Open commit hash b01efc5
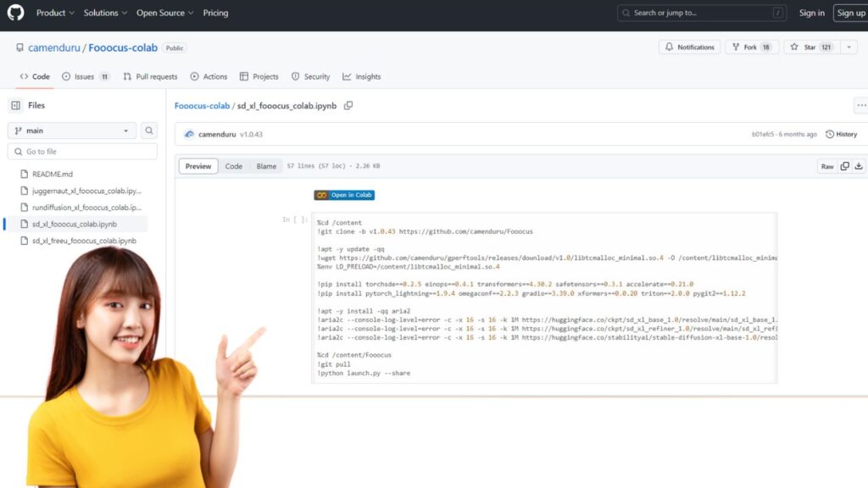This screenshot has width=868, height=488. pos(763,135)
